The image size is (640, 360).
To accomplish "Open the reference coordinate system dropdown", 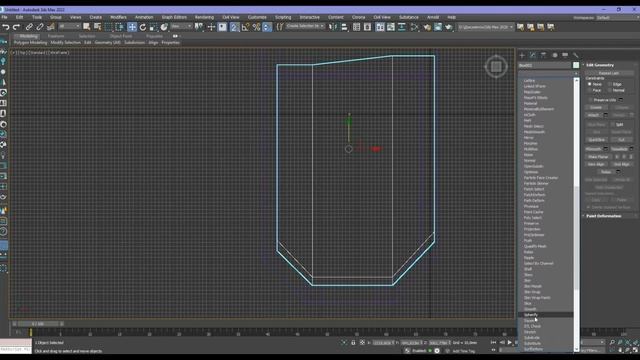I will tap(181, 27).
